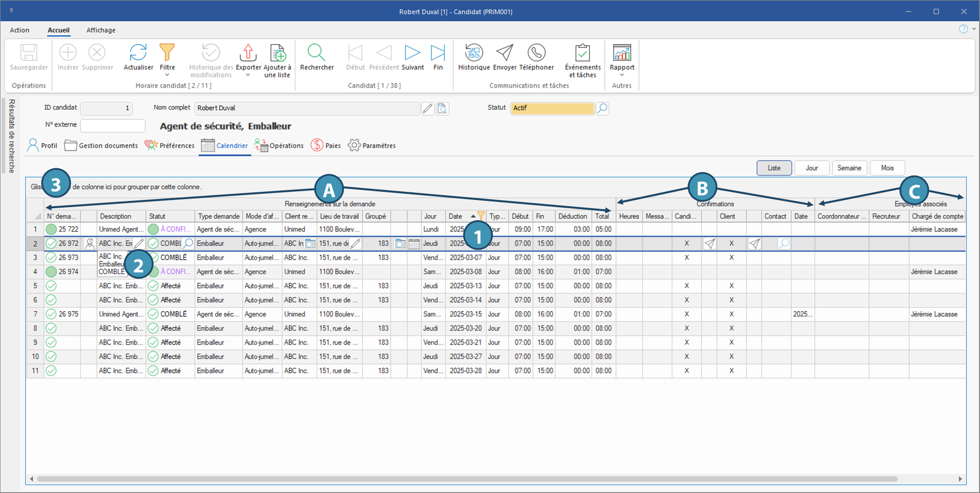This screenshot has width=980, height=493.
Task: Open the Historique communications icon
Action: 473,53
